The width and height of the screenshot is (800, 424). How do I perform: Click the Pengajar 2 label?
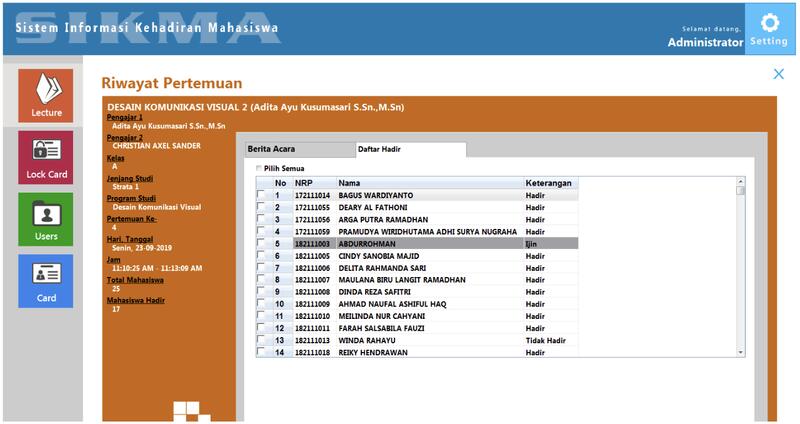click(x=124, y=138)
